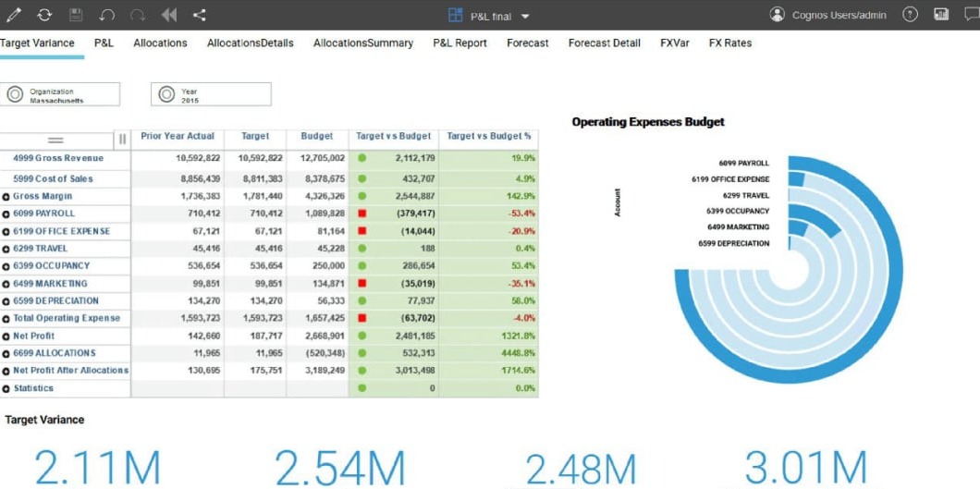Expand the Total Operating Expense row
Viewport: 980px width, 489px height.
(6, 319)
